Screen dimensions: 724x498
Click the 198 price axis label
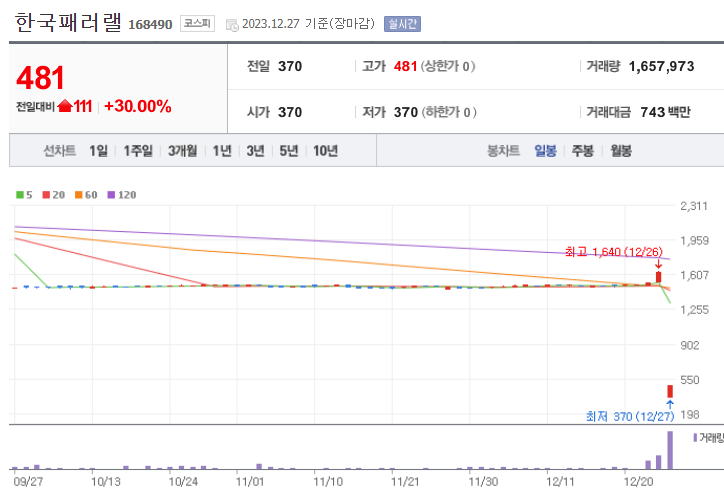tap(690, 414)
